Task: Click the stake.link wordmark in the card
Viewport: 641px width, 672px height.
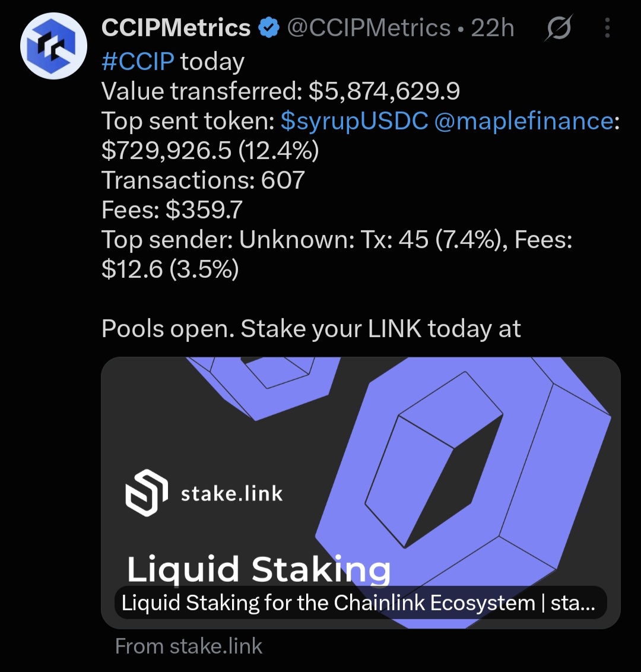Action: tap(232, 494)
